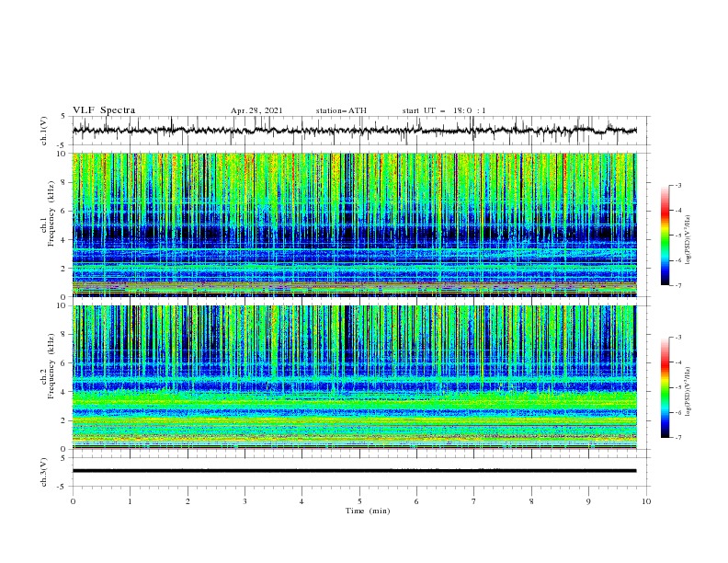Click the "VLF Spectra" plot title
The height and width of the screenshot is (563, 728).
pos(104,110)
